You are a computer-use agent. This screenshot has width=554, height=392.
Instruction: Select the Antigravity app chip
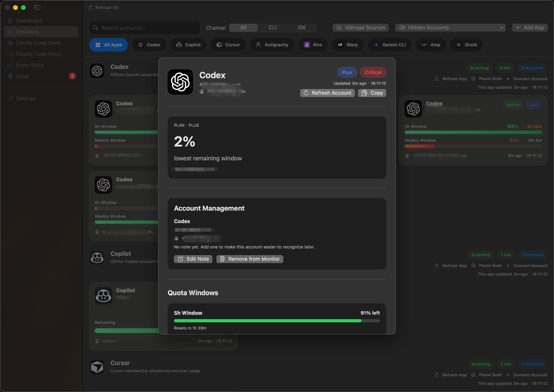coord(272,45)
